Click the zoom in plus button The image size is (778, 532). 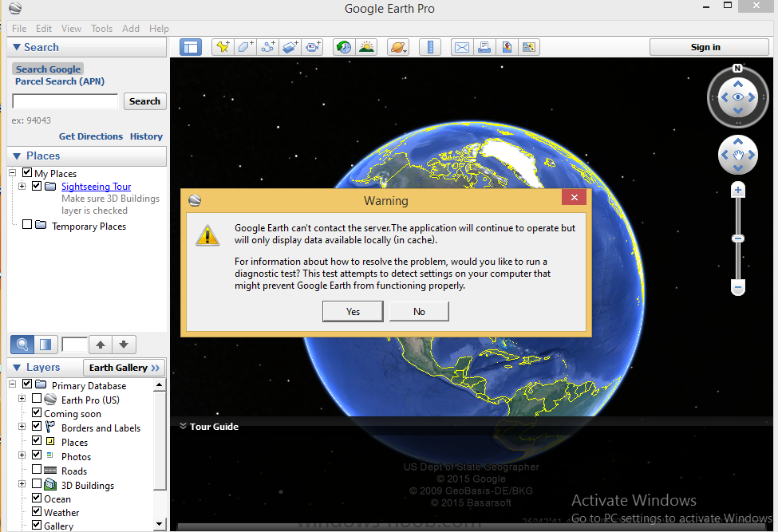[738, 190]
